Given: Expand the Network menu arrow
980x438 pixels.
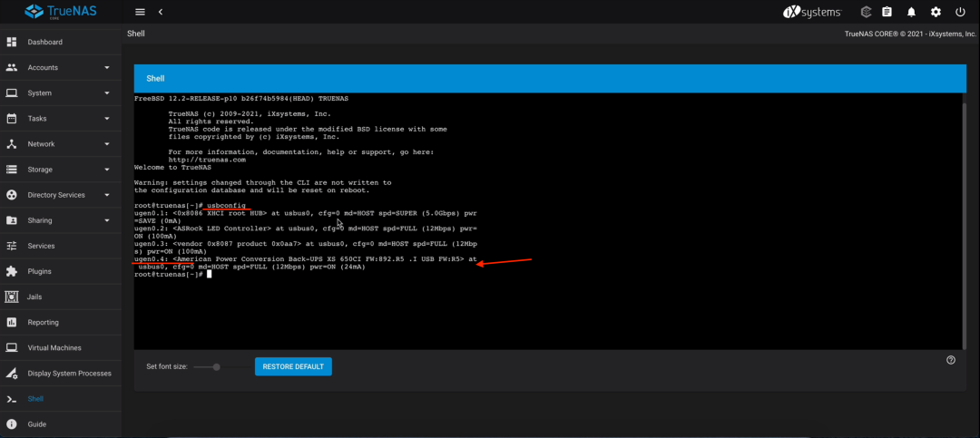Looking at the screenshot, I should pyautogui.click(x=107, y=144).
